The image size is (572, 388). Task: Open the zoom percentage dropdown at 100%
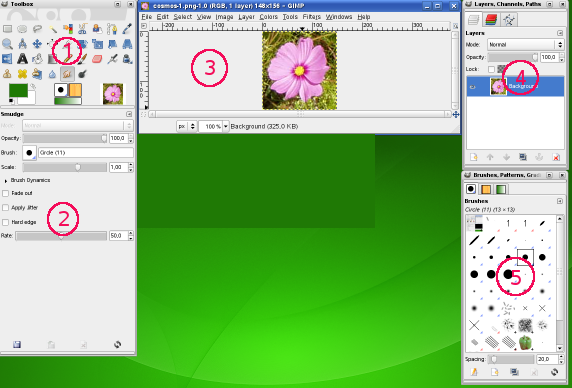tap(226, 127)
